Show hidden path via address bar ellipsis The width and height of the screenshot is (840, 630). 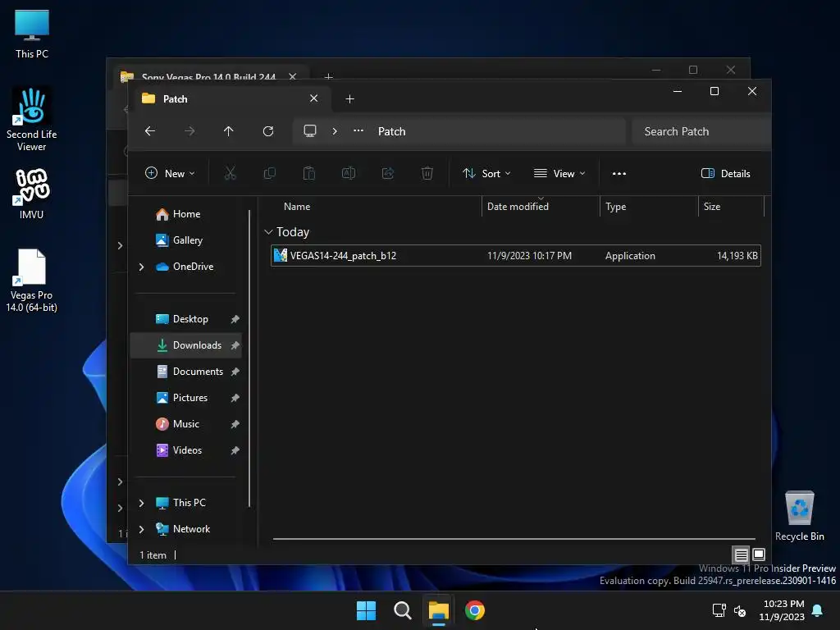358,131
